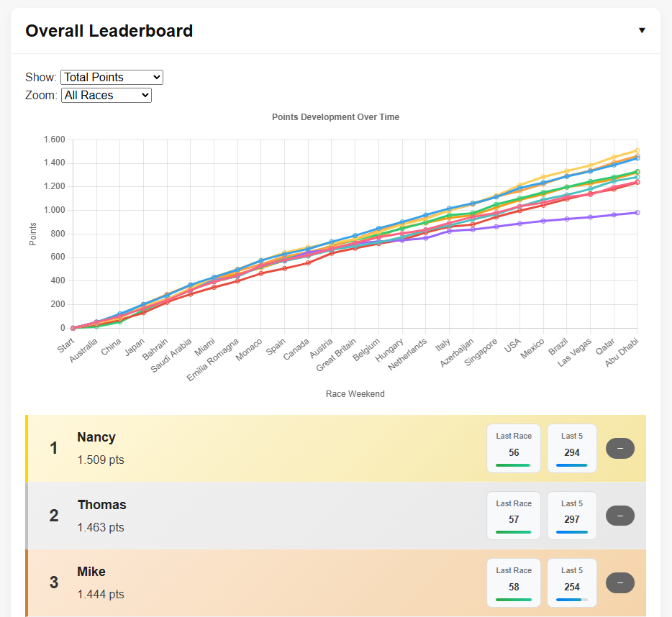Screen dimensions: 672x617
Task: Click the blue line's data point at Austria
Action: [331, 241]
